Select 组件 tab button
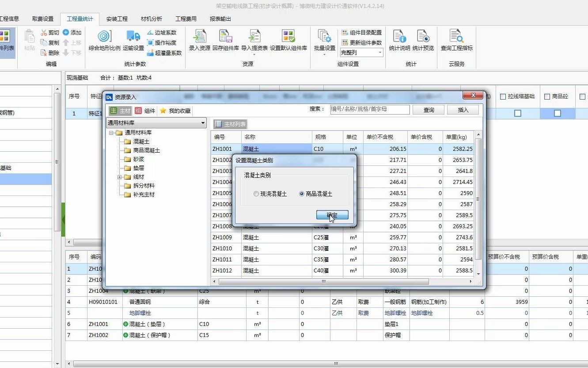588x368 pixels. point(145,111)
